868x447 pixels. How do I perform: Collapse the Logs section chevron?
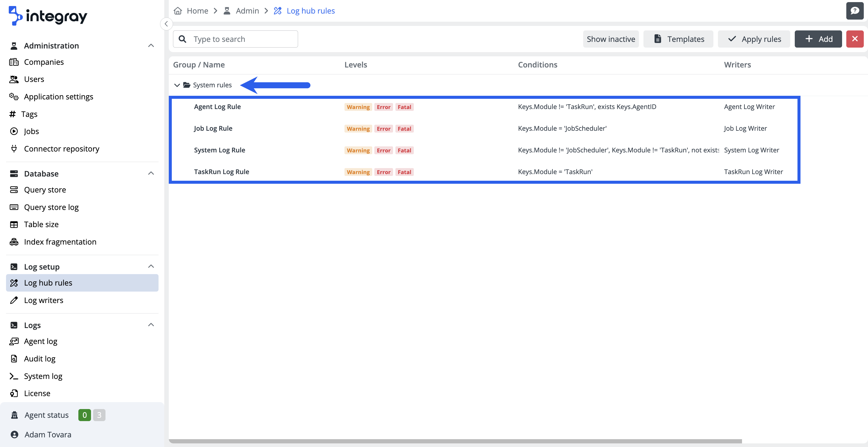(151, 325)
